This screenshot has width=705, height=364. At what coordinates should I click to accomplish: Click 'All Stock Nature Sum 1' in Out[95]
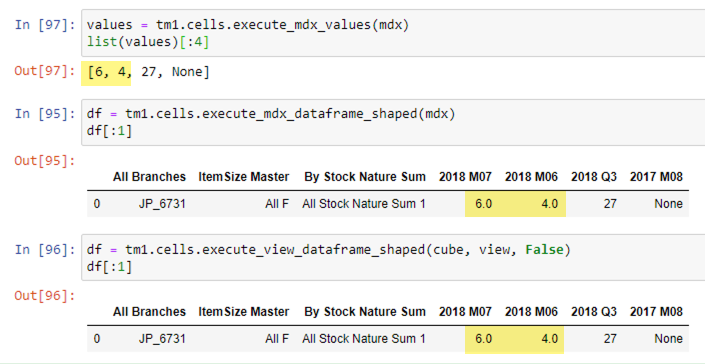(364, 204)
